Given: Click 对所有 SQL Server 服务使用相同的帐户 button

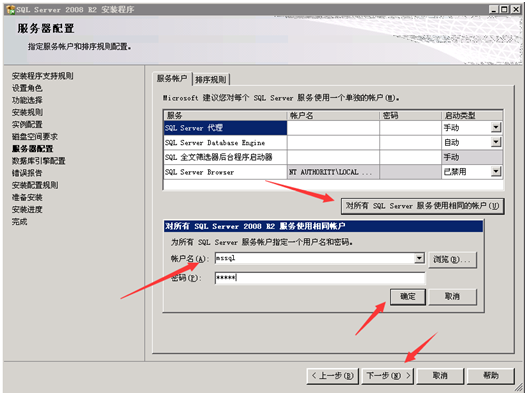Looking at the screenshot, I should coord(422,206).
